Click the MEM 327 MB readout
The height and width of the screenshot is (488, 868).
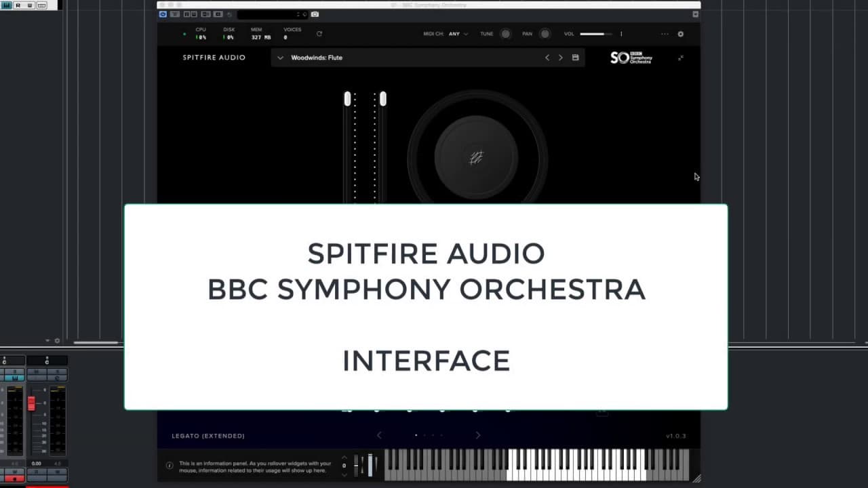[x=261, y=34]
